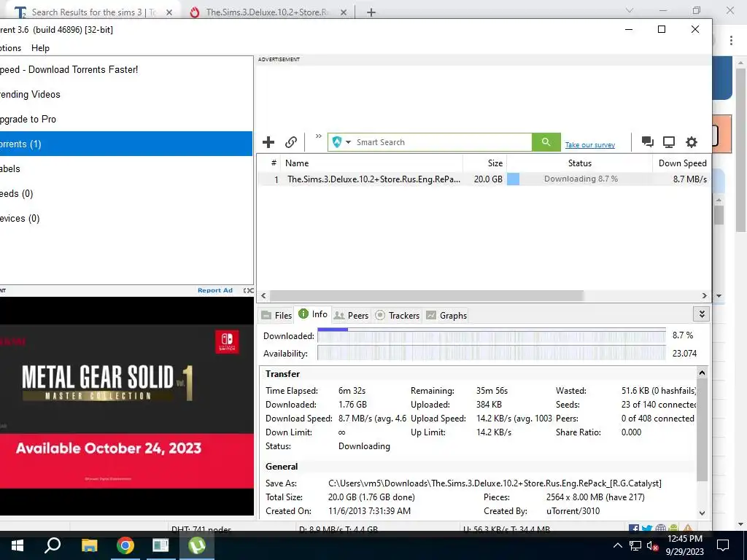
Task: Click the chat bubbles icon
Action: [x=647, y=142]
